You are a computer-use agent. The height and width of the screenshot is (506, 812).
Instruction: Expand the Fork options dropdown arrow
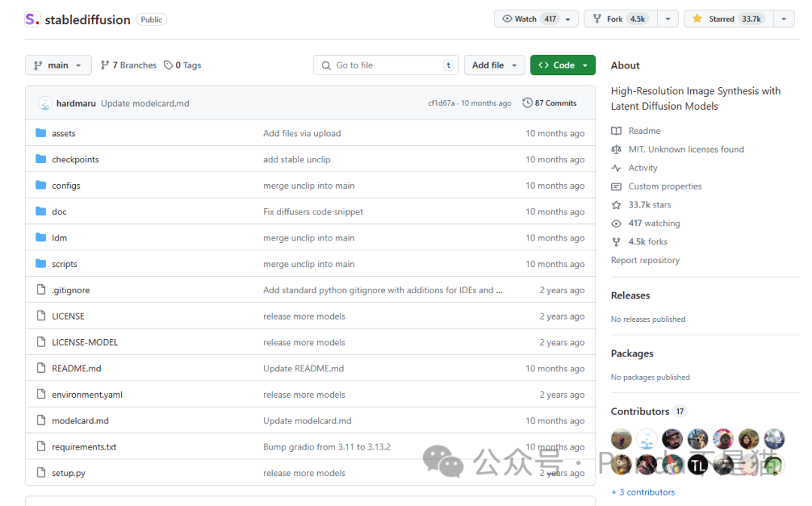668,19
